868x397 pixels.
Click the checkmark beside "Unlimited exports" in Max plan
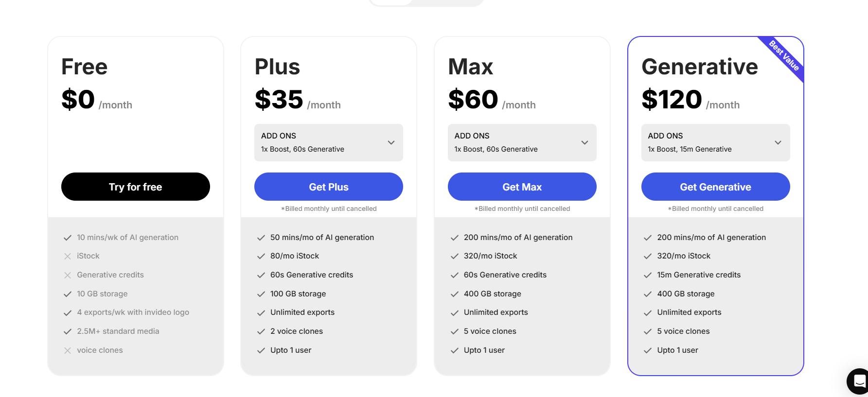click(x=455, y=312)
